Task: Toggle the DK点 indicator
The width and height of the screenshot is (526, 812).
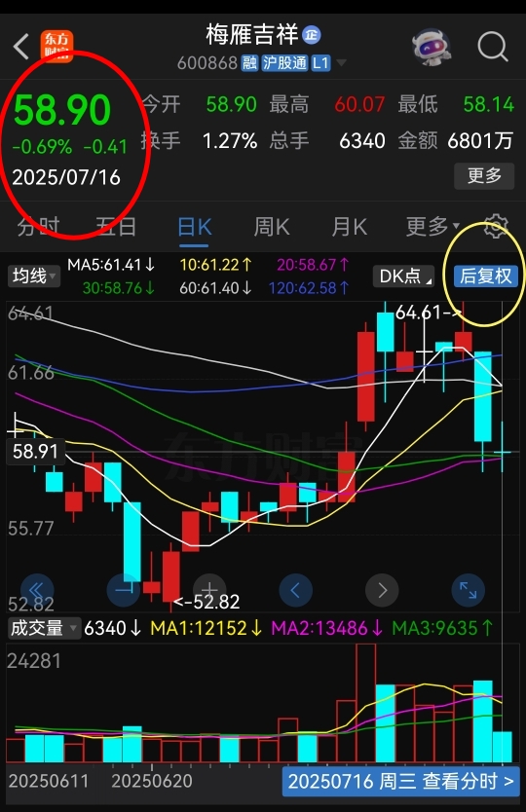Action: 403,276
